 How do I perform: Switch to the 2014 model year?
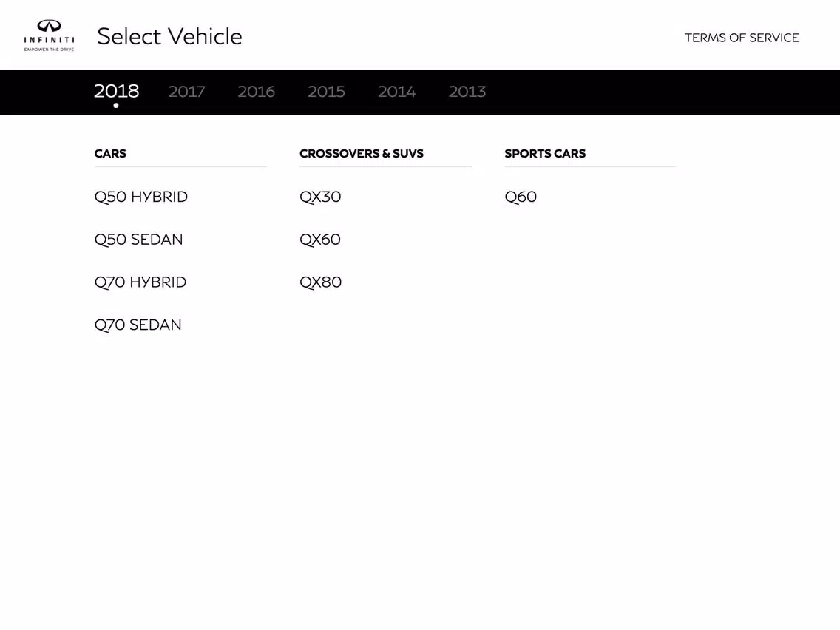click(396, 92)
